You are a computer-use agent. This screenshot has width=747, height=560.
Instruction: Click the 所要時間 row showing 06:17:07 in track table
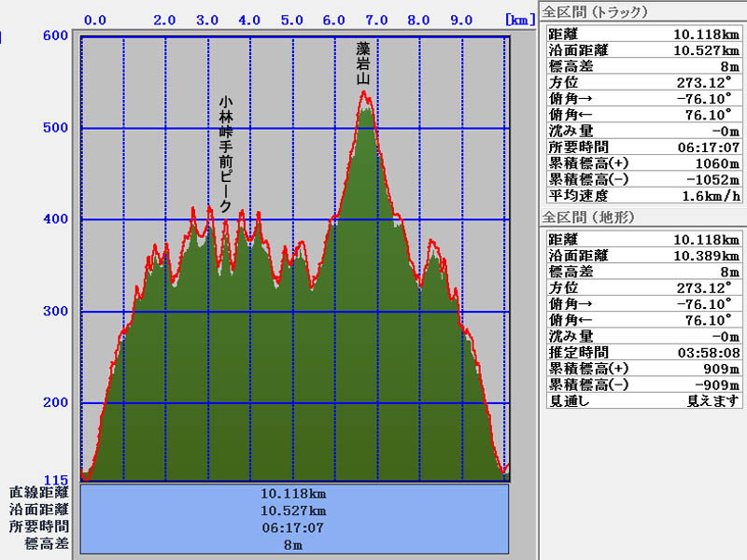tap(642, 147)
